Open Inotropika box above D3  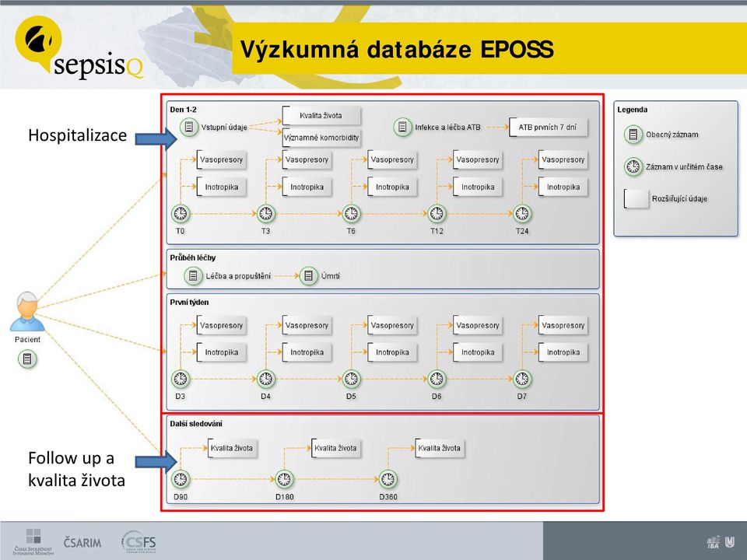click(221, 352)
